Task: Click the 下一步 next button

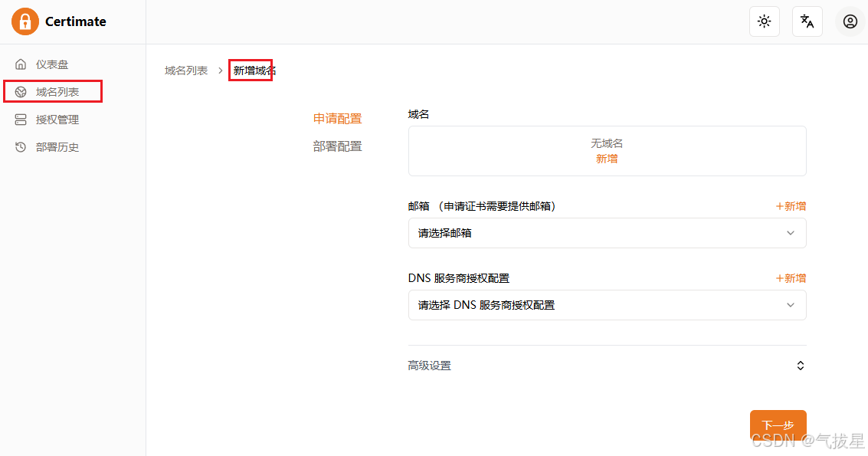Action: click(778, 425)
